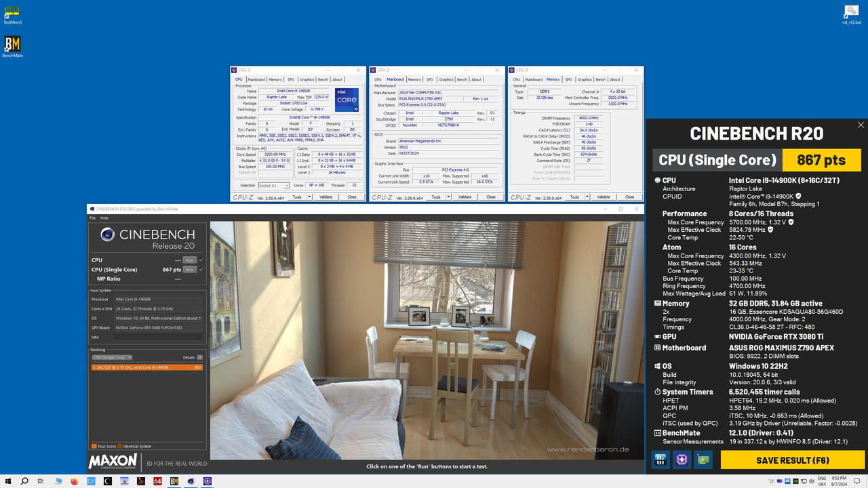The height and width of the screenshot is (488, 868).
Task: Click CPU (Single Core) 867 pts row in Cinebench
Action: tap(147, 269)
